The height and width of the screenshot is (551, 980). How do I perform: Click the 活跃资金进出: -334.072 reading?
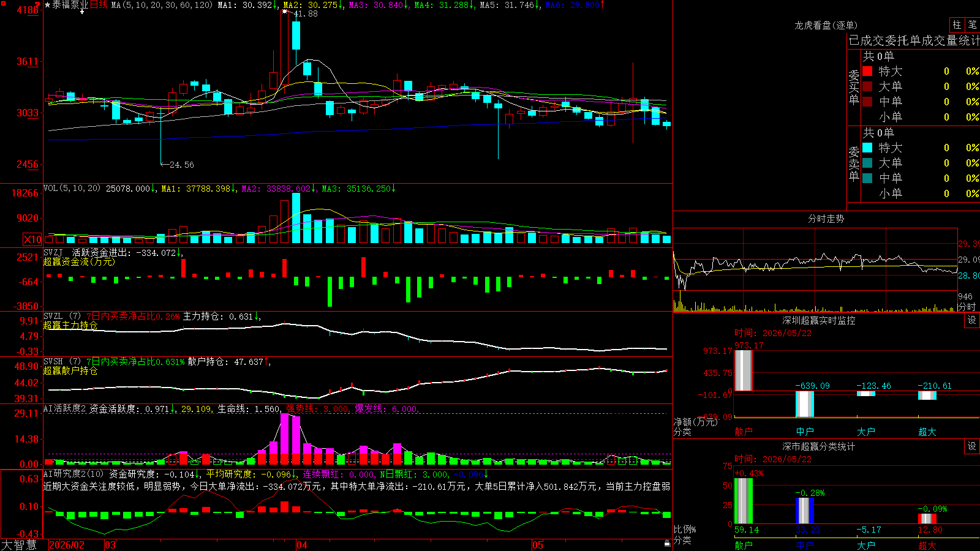click(x=124, y=253)
